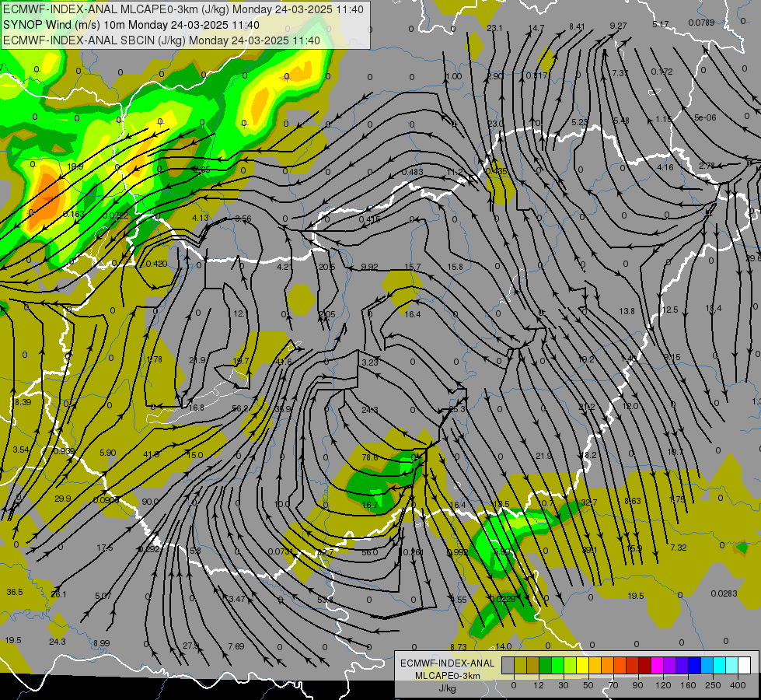Screen dimensions: 761x700
Task: Click the map value 0.435
Action: point(496,171)
